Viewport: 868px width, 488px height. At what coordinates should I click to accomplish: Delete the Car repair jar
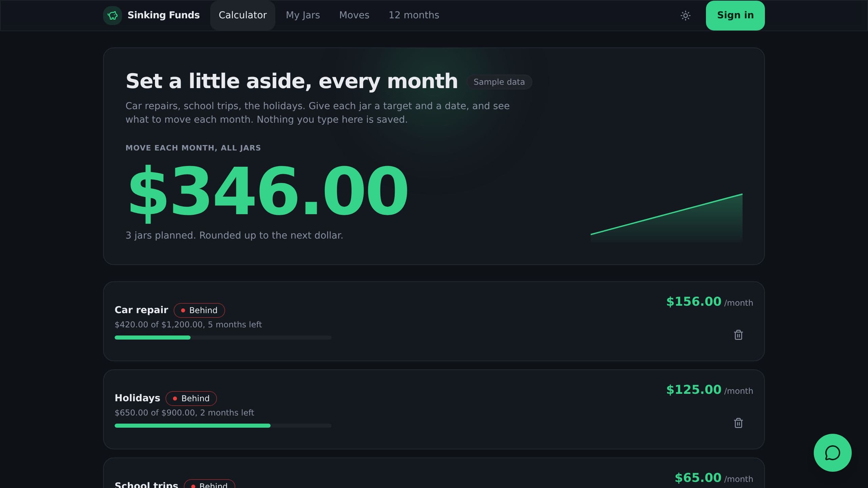[x=738, y=335]
